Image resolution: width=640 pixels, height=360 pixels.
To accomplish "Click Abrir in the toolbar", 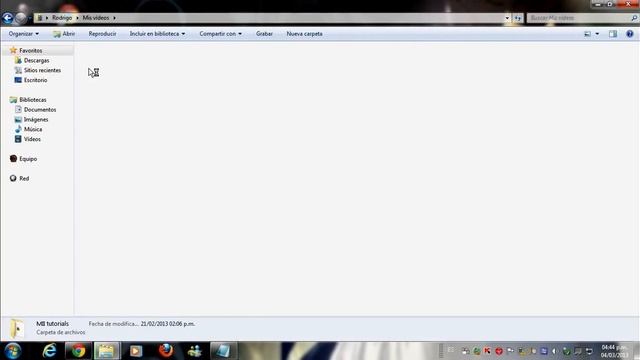I will [64, 34].
